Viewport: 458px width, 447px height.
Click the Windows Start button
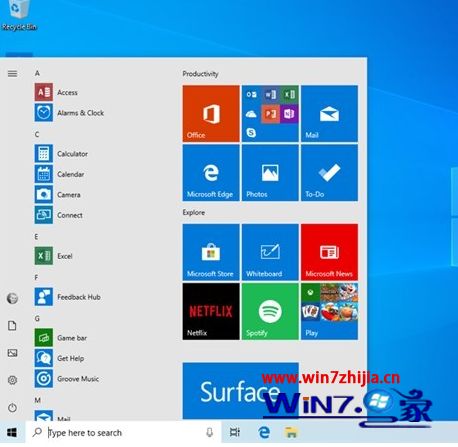(x=12, y=433)
